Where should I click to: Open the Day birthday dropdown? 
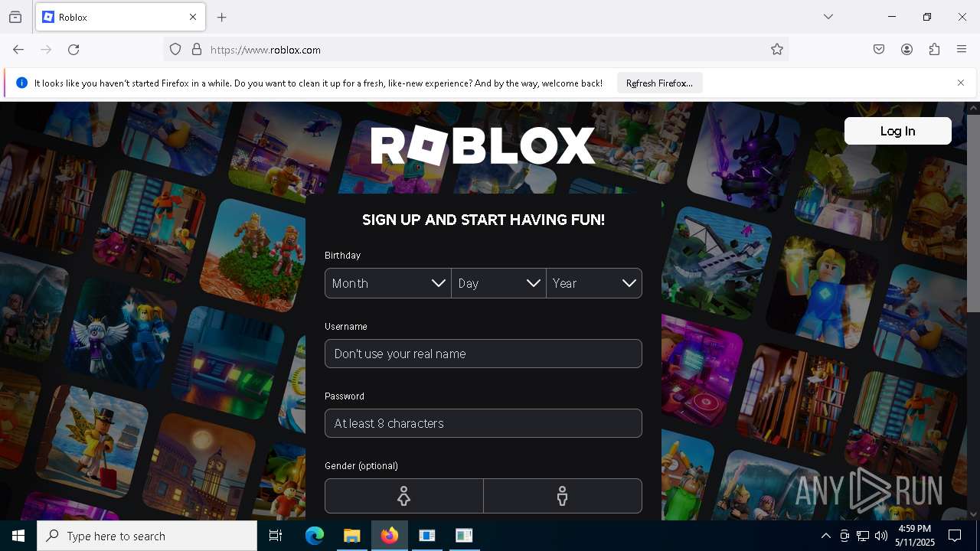click(499, 283)
